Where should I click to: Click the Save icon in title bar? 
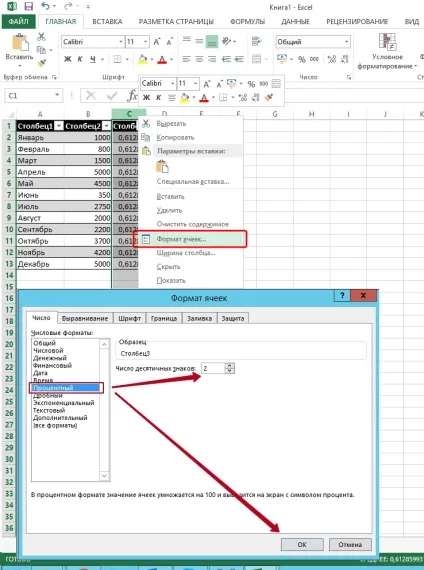tap(28, 6)
